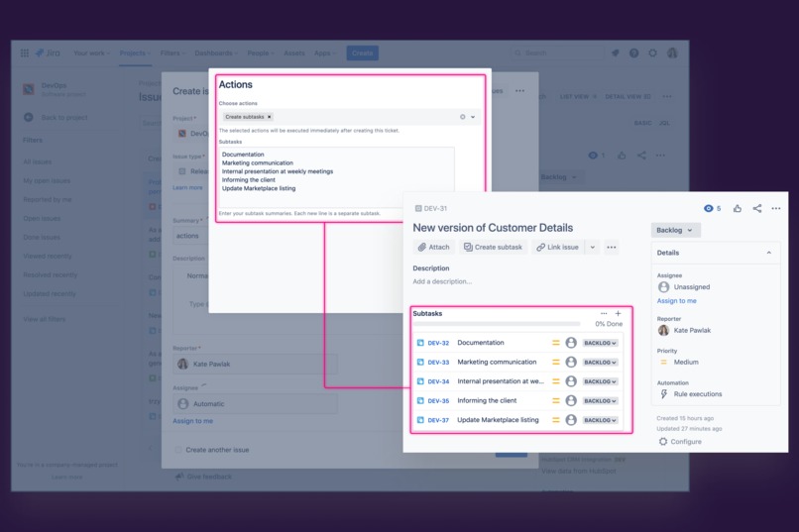Open status dropdown for Update Marketplace listing subtask

point(601,420)
